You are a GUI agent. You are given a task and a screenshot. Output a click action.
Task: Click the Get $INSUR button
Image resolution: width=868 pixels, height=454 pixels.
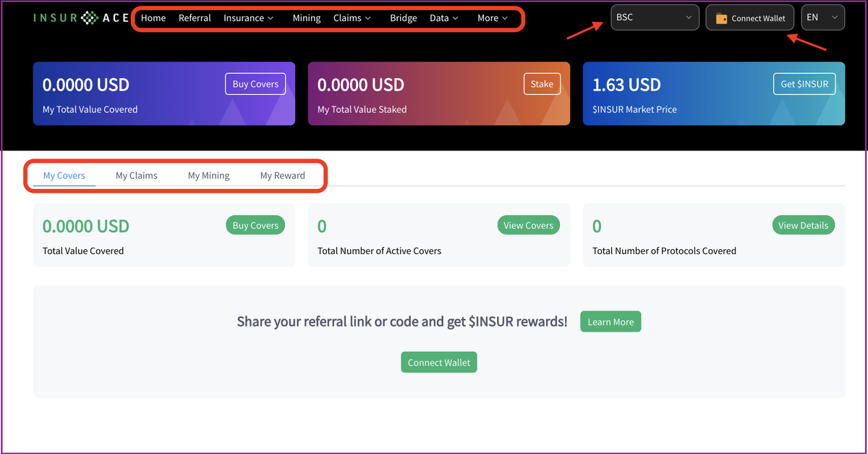click(x=804, y=84)
